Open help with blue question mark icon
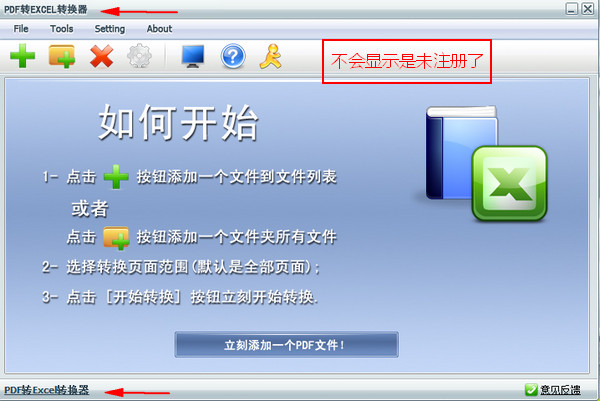Image resolution: width=600 pixels, height=401 pixels. pos(233,56)
